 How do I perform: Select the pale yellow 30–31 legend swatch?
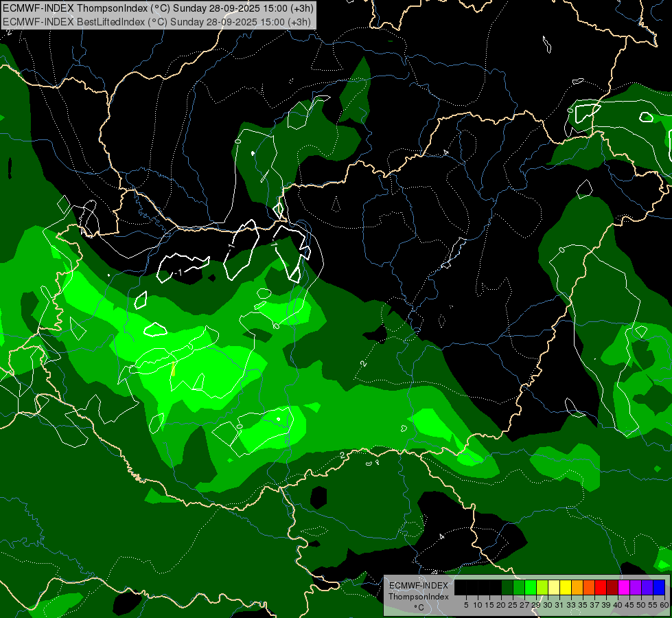coord(553,587)
